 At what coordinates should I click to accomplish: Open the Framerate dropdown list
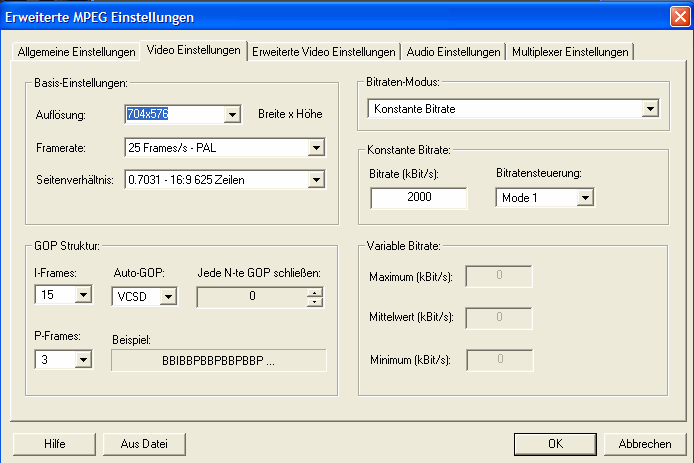pos(316,148)
